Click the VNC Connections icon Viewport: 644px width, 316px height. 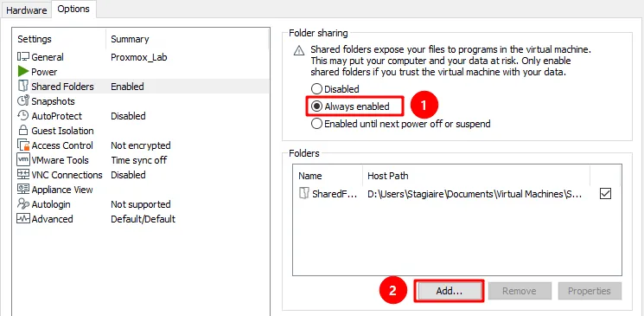(x=23, y=175)
